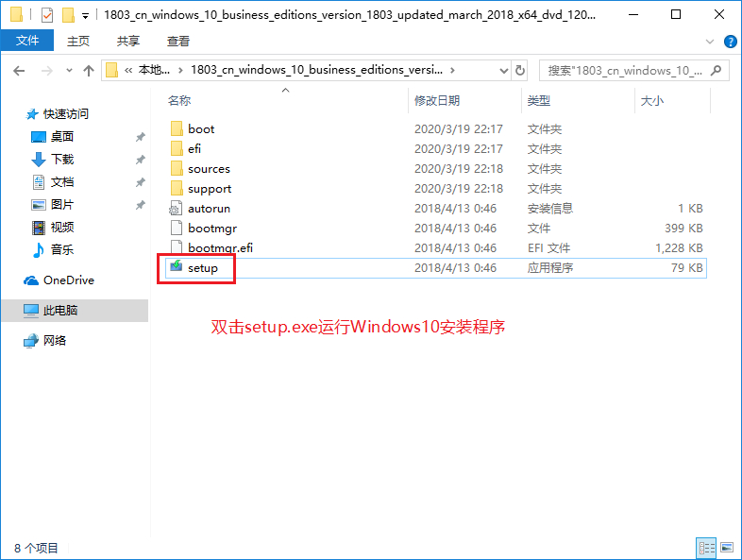Click the Back navigation arrow
This screenshot has height=560, width=742.
click(x=20, y=71)
